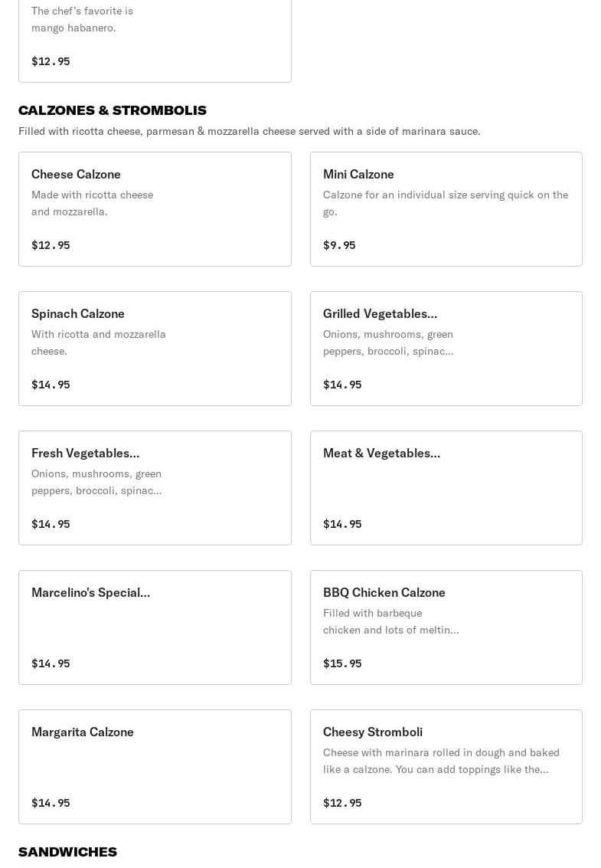Viewport: 601px width, 868px height.
Task: Select the Mini Calzone menu item
Action: click(446, 209)
